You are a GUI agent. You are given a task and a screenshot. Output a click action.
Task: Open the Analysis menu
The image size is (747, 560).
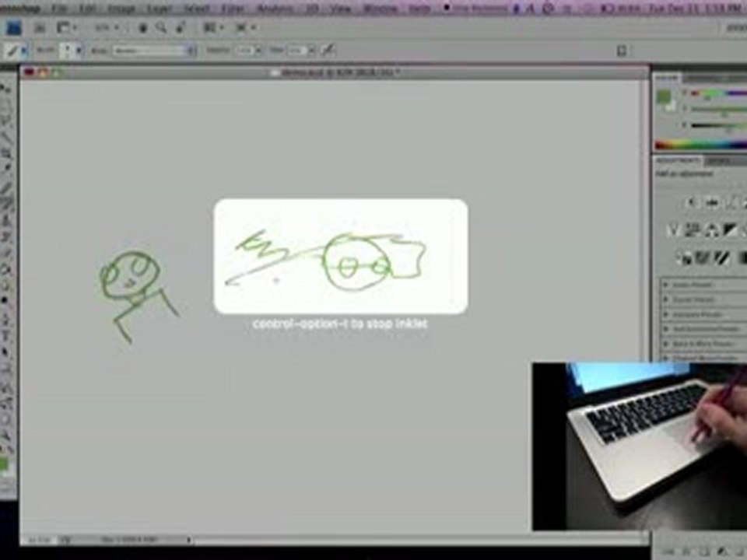(x=275, y=9)
